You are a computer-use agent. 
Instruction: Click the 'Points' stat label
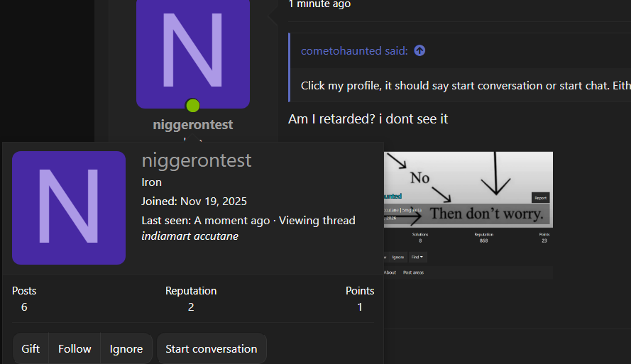point(360,291)
